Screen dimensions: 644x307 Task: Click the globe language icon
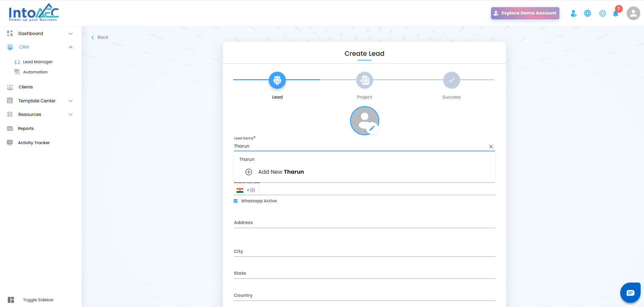(588, 13)
